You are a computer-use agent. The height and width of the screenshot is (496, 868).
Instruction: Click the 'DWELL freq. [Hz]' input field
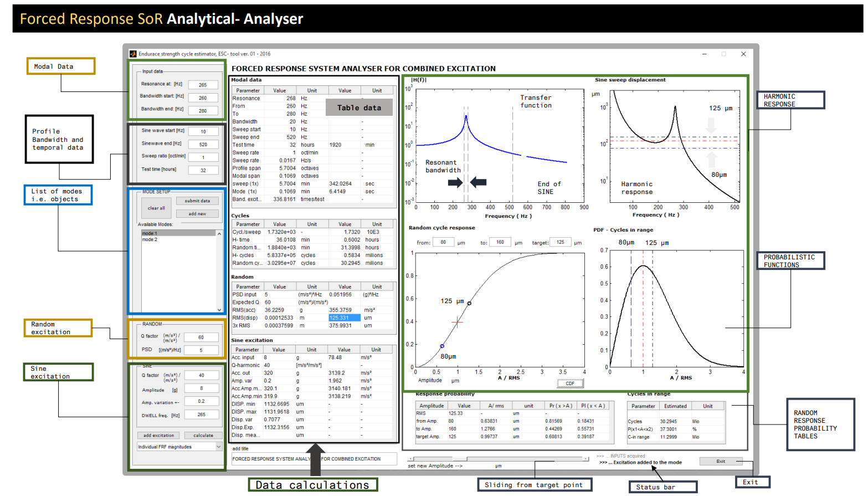tap(202, 414)
